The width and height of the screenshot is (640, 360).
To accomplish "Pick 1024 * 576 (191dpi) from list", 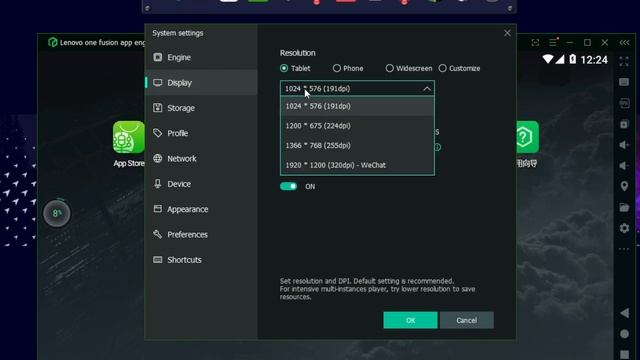I will [357, 106].
